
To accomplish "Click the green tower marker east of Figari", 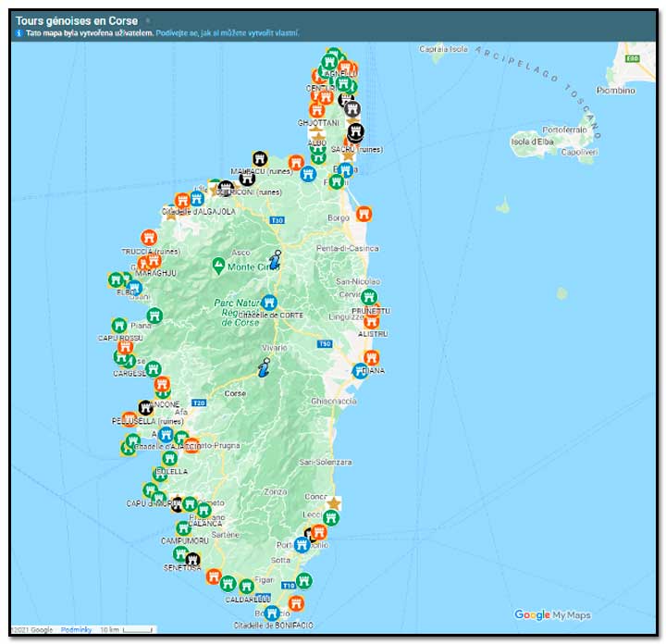I will click(304, 580).
